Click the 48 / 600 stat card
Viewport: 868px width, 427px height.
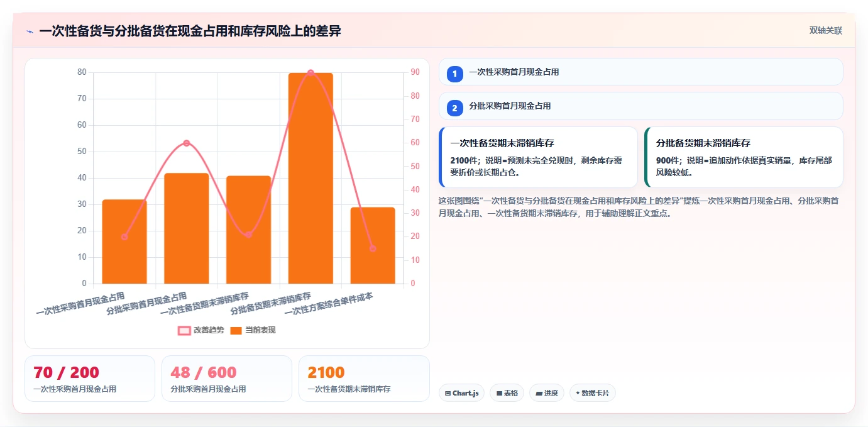[226, 378]
